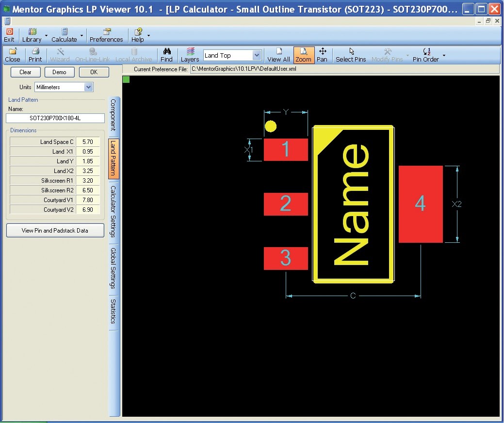Click red pad 3 in the viewer
Image resolution: width=504 pixels, height=423 pixels.
pyautogui.click(x=286, y=258)
